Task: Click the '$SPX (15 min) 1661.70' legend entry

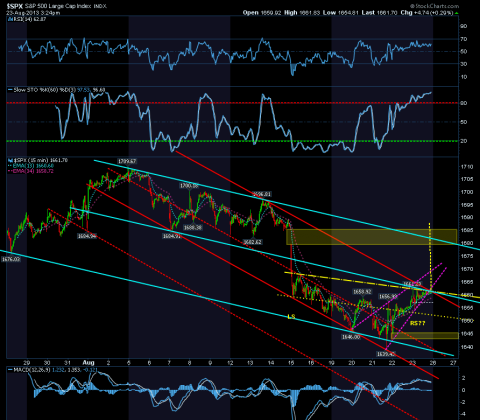Action: tap(40, 160)
